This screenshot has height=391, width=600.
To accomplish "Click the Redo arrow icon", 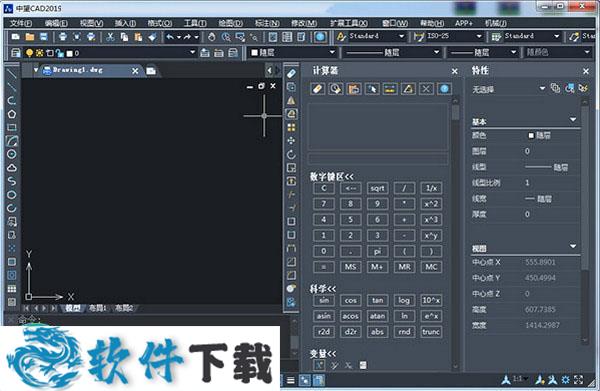I will pyautogui.click(x=187, y=37).
